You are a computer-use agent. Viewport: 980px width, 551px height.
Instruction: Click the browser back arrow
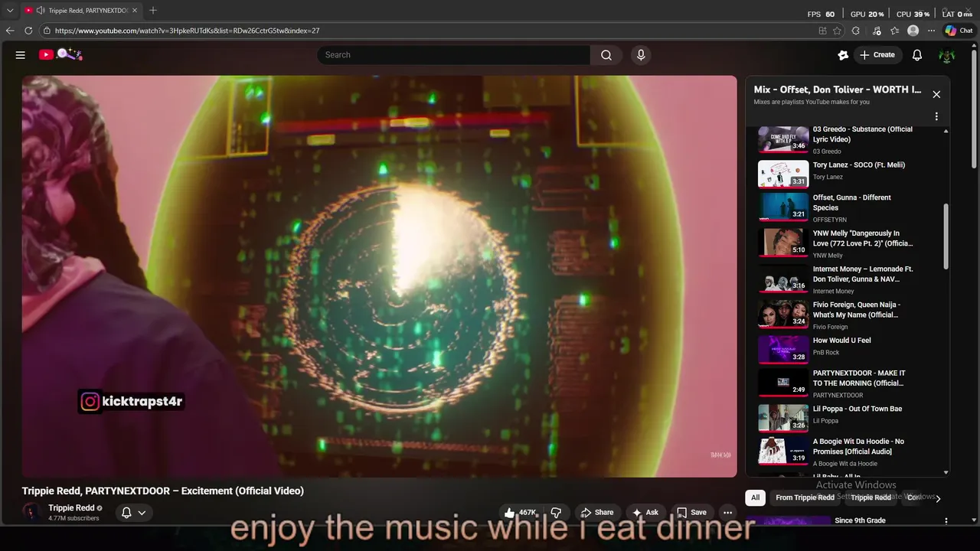coord(10,31)
